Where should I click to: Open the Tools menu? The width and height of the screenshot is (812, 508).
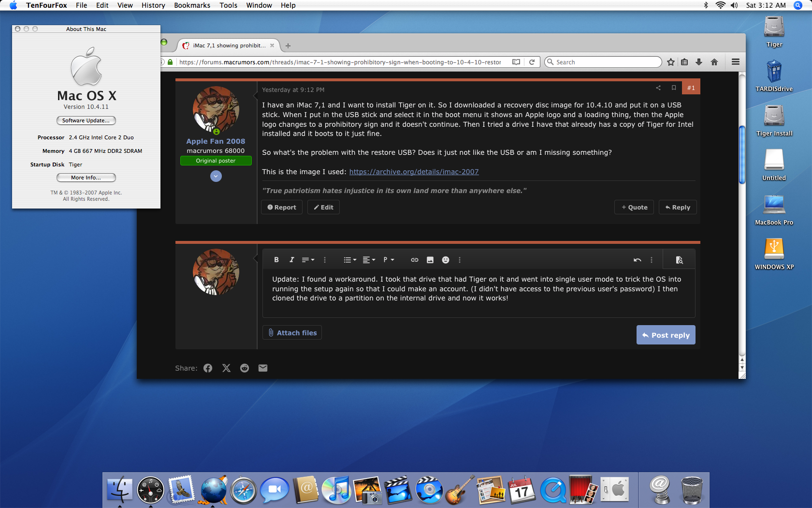pos(228,5)
